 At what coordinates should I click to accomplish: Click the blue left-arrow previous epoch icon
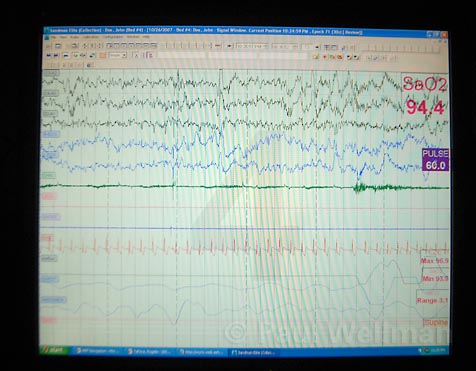pyautogui.click(x=49, y=56)
